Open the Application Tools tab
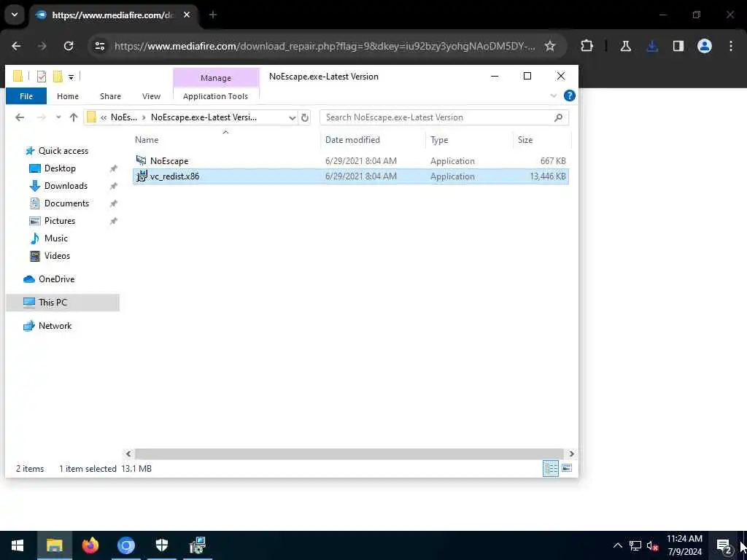The image size is (747, 560). [x=215, y=96]
